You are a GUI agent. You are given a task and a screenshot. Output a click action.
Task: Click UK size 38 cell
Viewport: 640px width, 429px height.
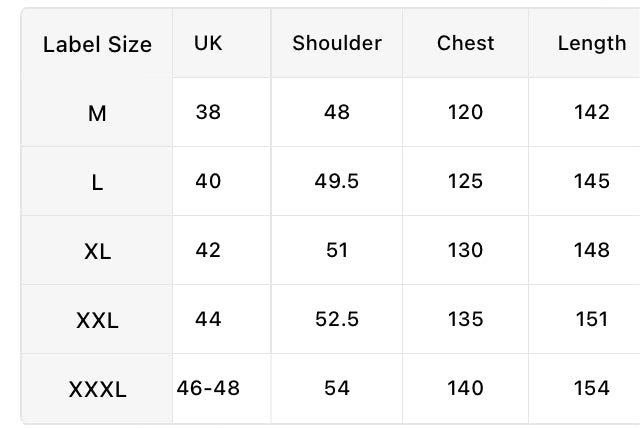[208, 112]
